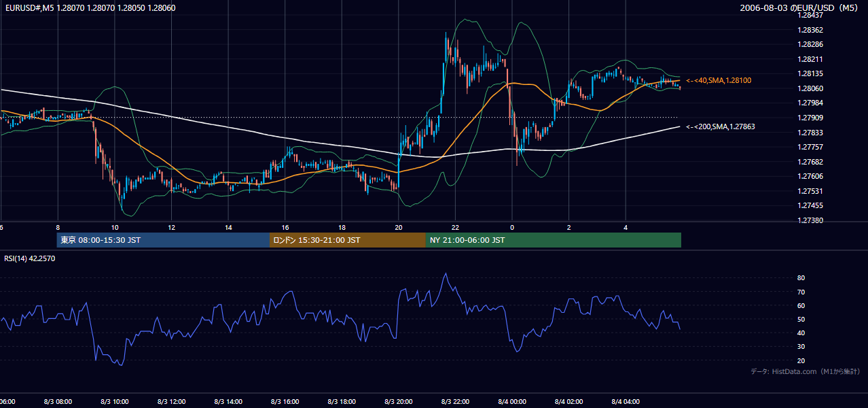Viewport: 868px width, 408px height.
Task: Click price level 1.27682 on the axis
Action: (810, 162)
